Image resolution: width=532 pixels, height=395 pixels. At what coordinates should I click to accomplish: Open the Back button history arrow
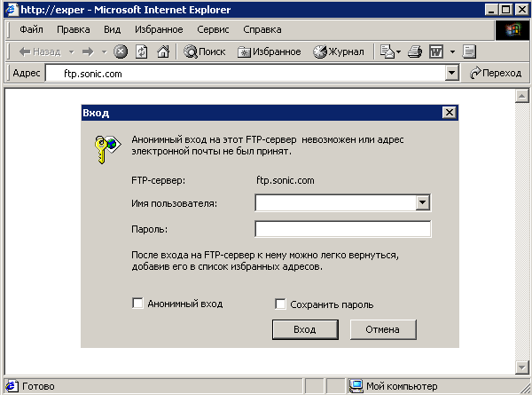tap(71, 52)
